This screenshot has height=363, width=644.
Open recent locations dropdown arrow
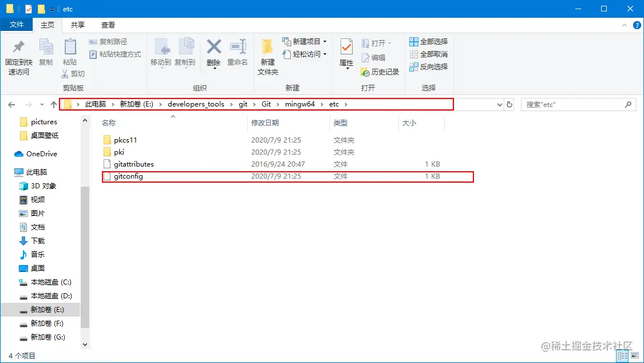(x=42, y=105)
